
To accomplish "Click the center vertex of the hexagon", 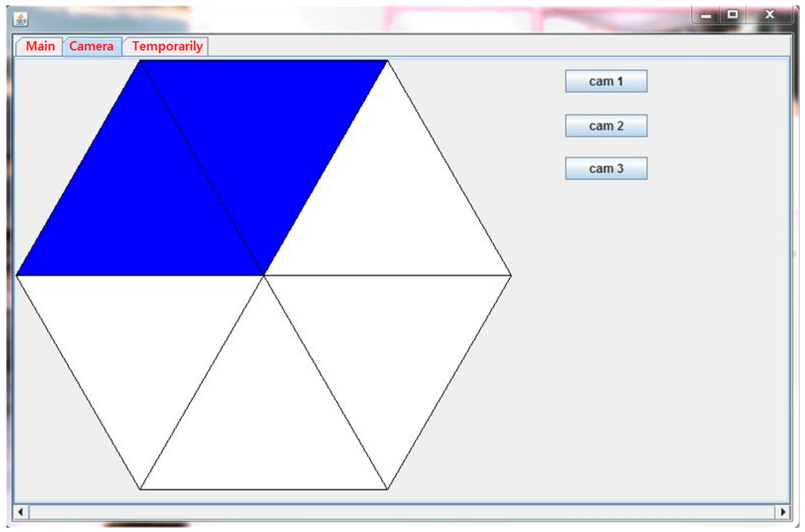I will tap(264, 276).
